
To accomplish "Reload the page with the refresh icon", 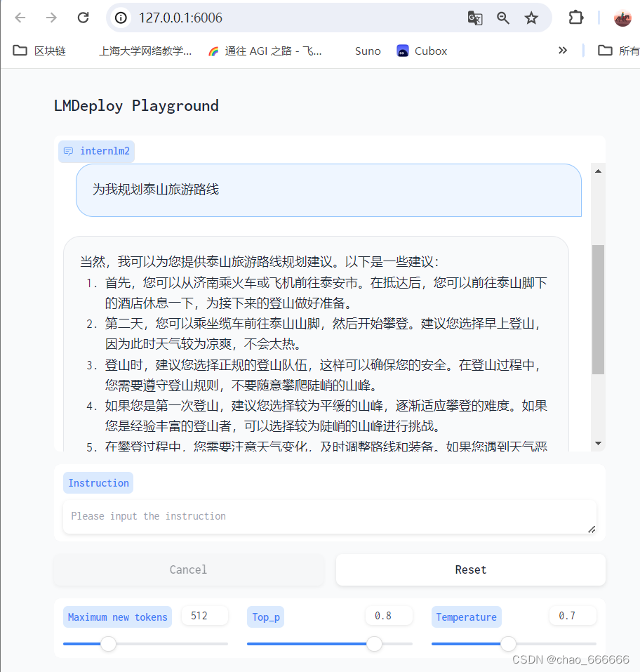I will point(83,18).
